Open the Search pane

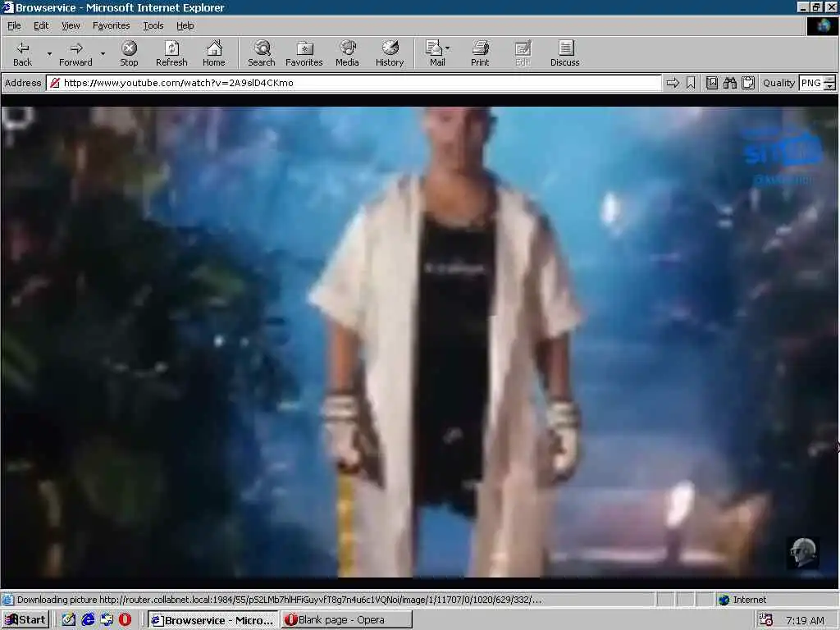click(x=262, y=53)
